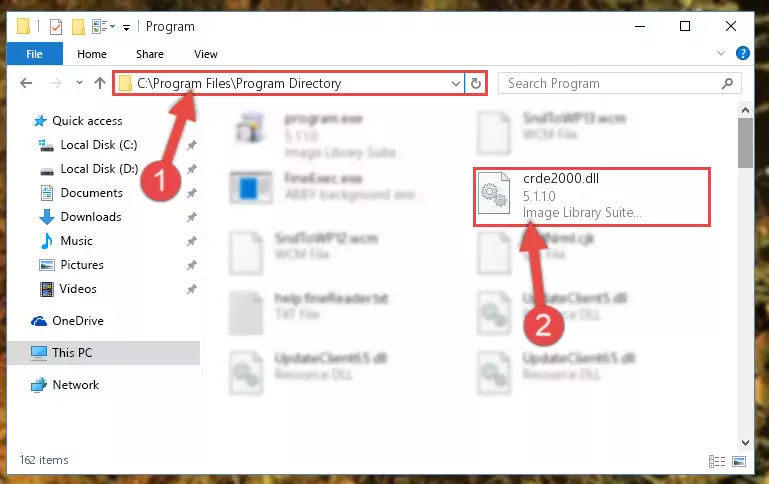Expand the ribbon with the chevron
Viewport: 769px width, 484px height.
tap(720, 53)
